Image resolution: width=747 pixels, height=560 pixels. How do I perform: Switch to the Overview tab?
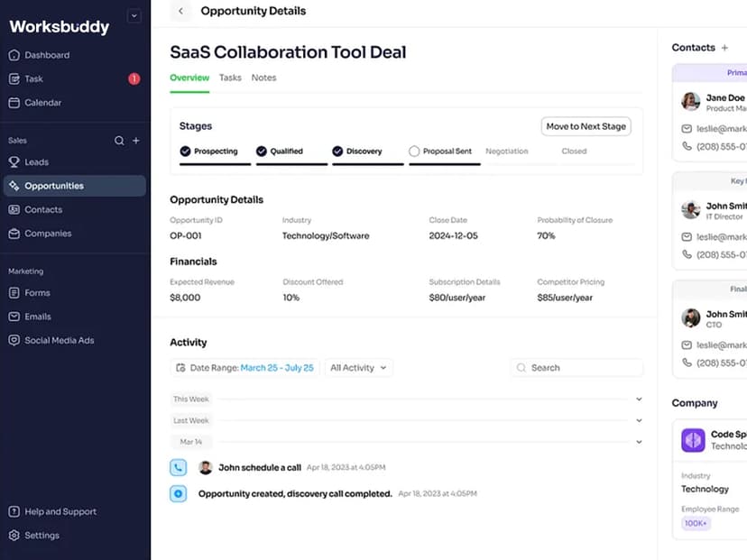click(189, 78)
